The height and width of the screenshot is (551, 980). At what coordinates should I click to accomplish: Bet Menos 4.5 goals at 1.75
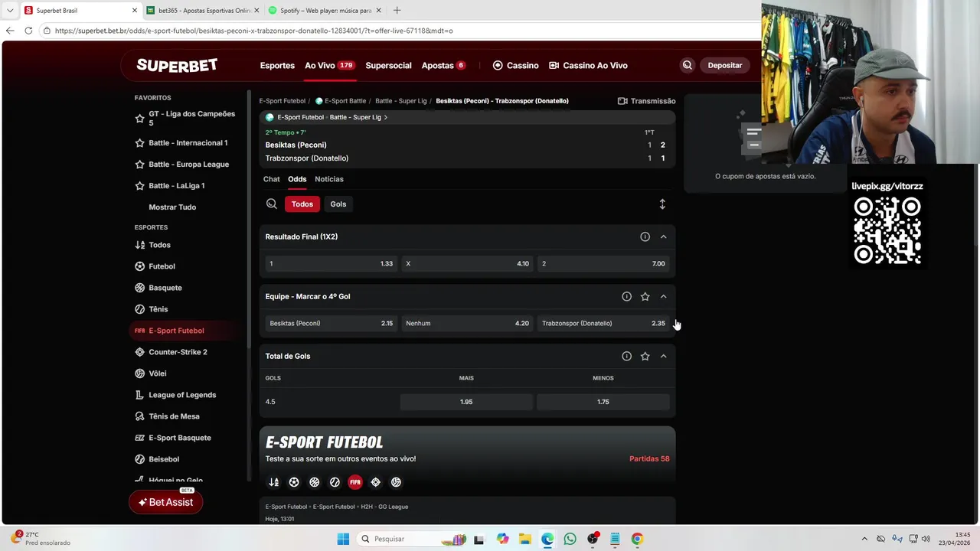click(x=603, y=402)
